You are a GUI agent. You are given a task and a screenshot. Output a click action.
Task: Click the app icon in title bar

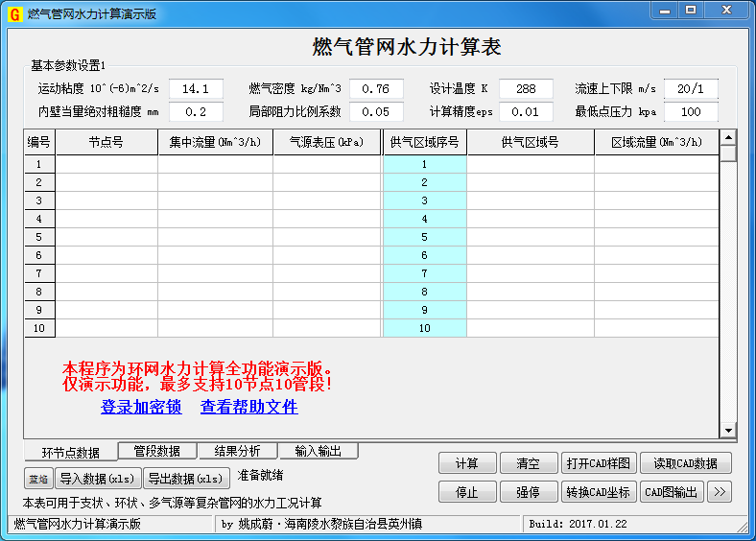[x=14, y=14]
